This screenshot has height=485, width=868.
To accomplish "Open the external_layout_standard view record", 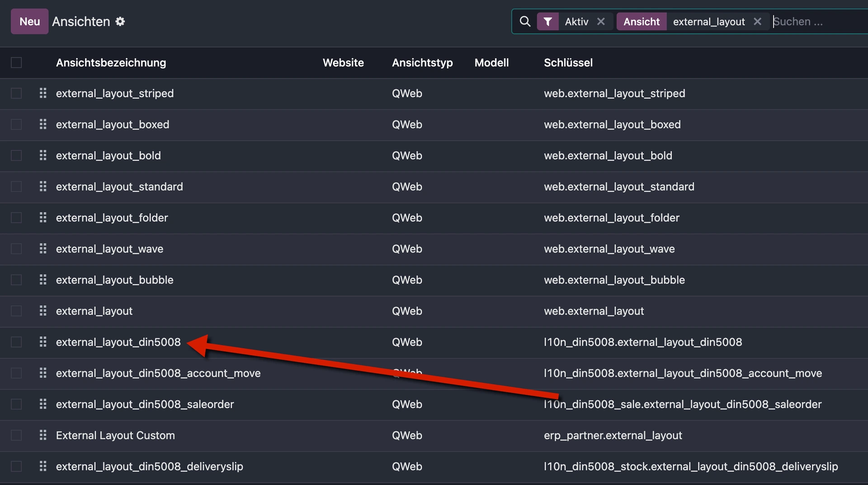I will click(x=119, y=187).
